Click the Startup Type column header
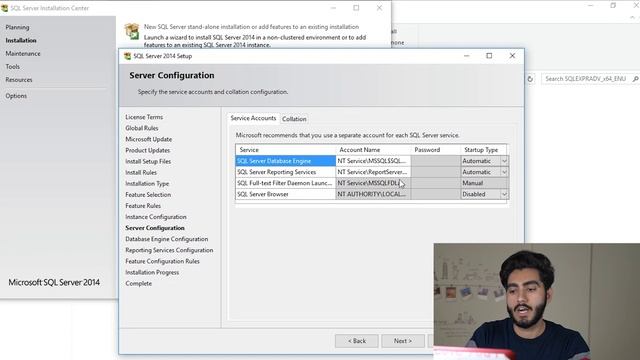 (x=484, y=150)
